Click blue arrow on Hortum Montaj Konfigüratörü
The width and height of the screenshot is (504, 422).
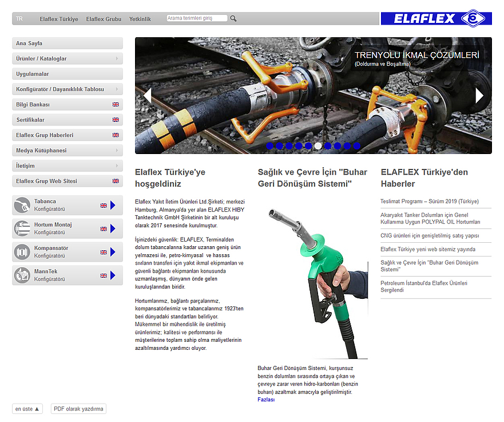[113, 228]
